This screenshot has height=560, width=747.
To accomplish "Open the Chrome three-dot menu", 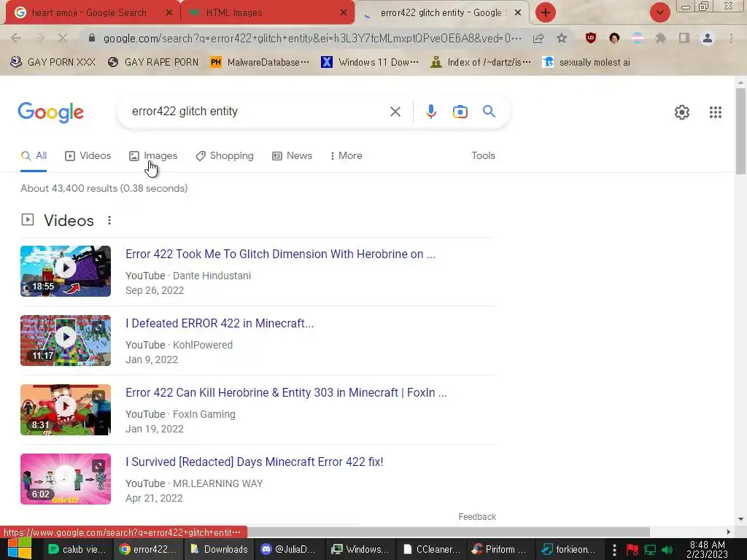I will (x=731, y=38).
